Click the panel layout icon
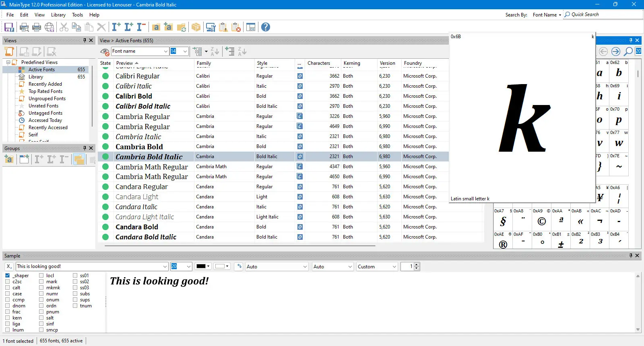Screen dimensions: 644x346 coord(251,27)
